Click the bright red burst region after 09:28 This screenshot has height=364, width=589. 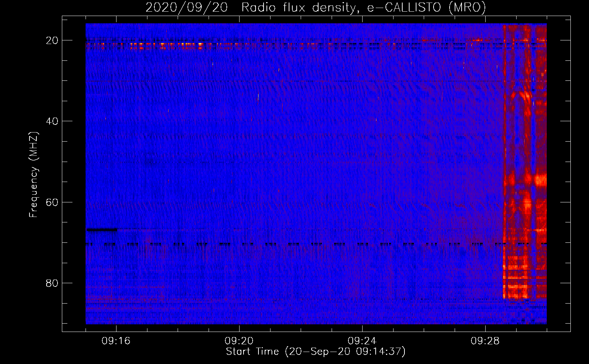click(525, 161)
